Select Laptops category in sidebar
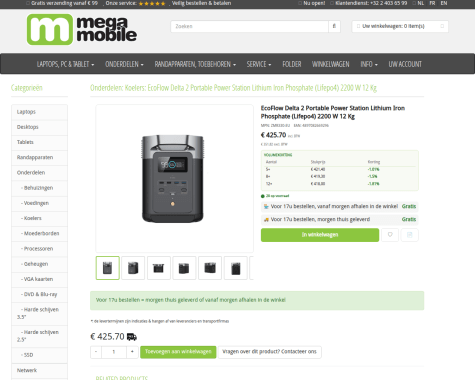This screenshot has width=475, height=380. (39, 112)
